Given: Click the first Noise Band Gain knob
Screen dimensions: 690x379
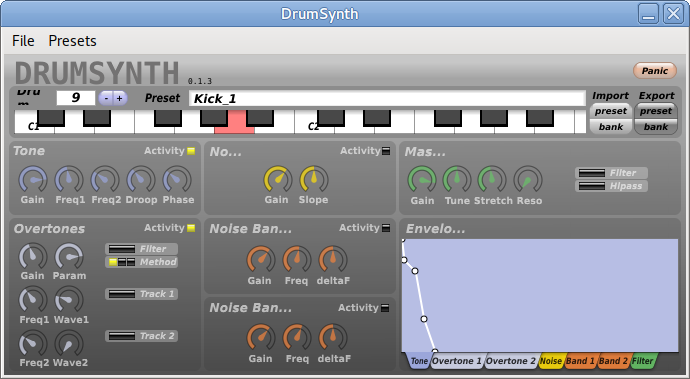Looking at the screenshot, I should pos(261,260).
